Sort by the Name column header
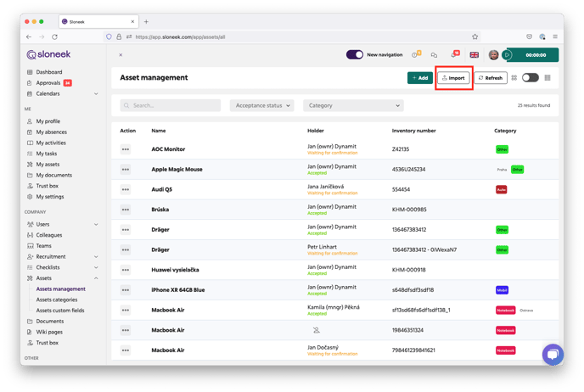 point(158,131)
